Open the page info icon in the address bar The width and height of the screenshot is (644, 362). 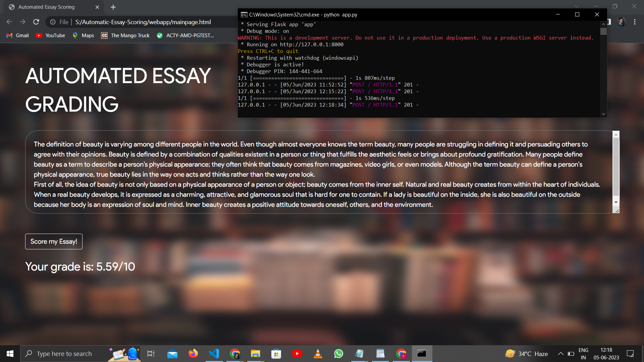click(53, 22)
